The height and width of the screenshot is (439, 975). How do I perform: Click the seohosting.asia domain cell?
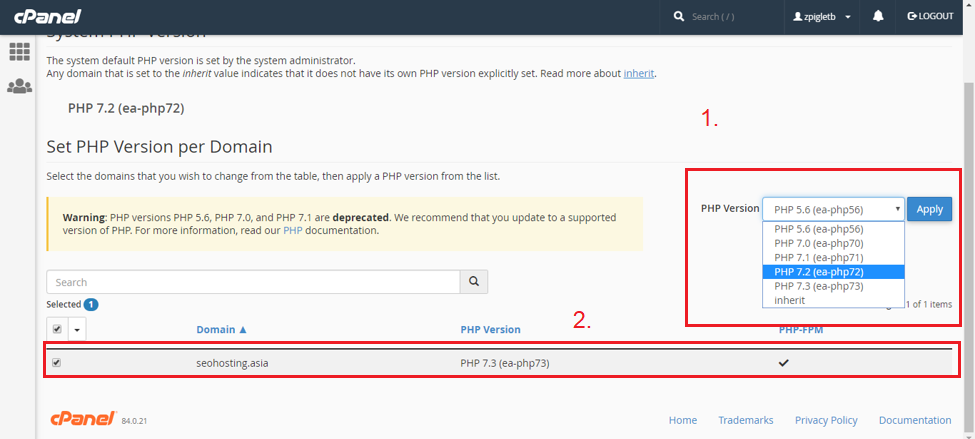(232, 363)
